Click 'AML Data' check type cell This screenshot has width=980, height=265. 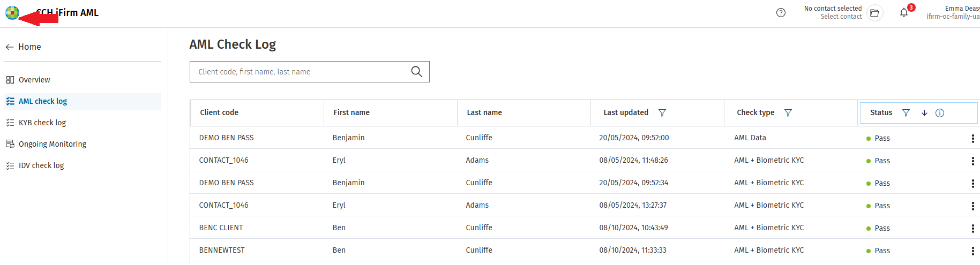coord(750,138)
